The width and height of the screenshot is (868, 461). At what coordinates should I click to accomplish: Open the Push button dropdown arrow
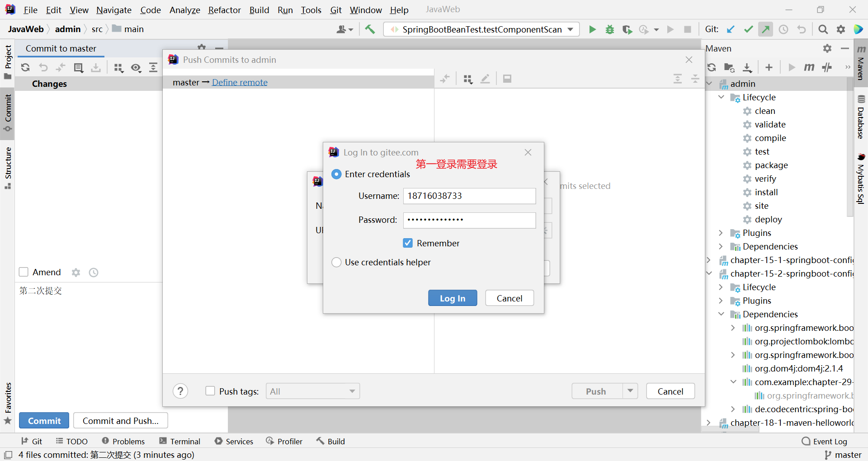(630, 391)
